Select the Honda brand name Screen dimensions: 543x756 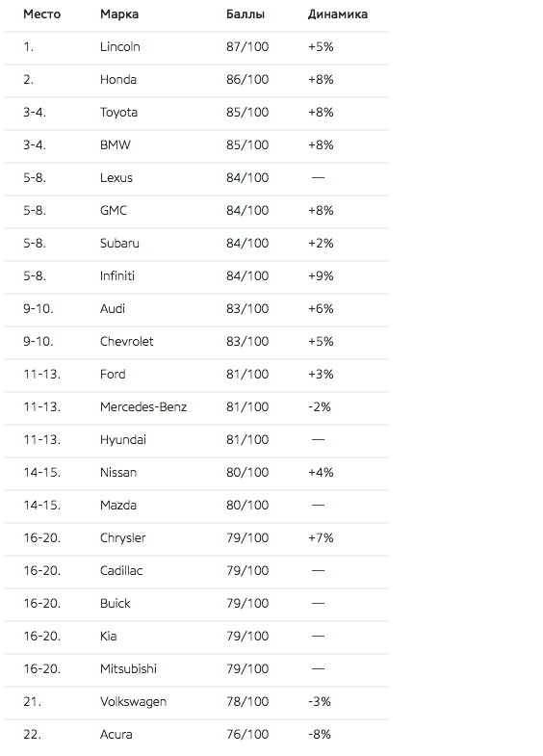(118, 80)
